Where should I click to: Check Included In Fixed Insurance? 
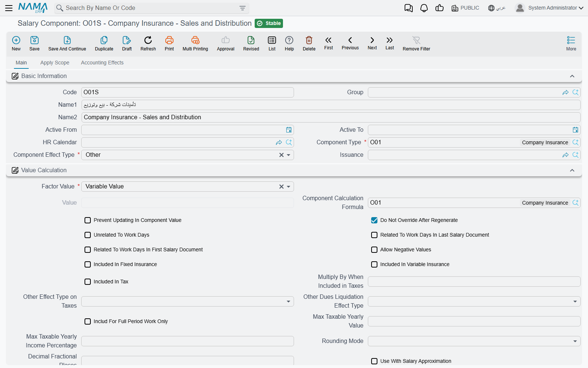(x=88, y=265)
